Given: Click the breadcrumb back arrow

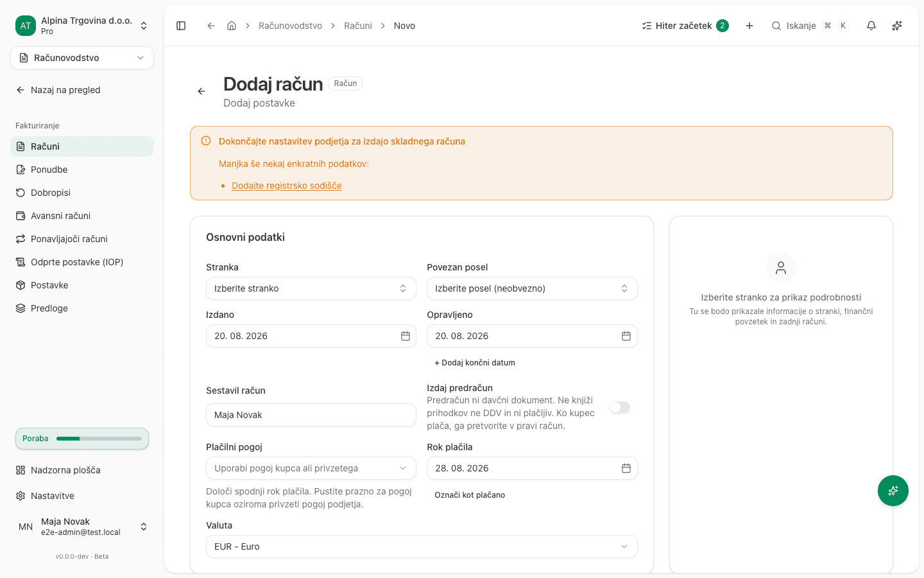Looking at the screenshot, I should tap(210, 26).
